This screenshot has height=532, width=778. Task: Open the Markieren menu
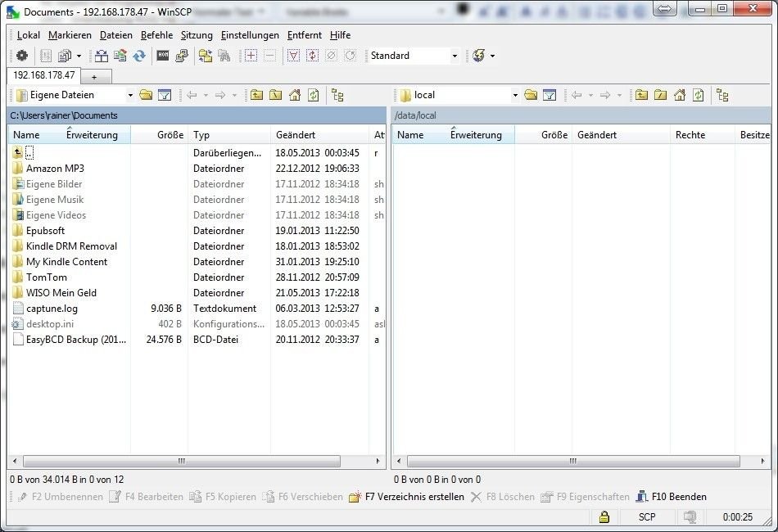point(70,35)
